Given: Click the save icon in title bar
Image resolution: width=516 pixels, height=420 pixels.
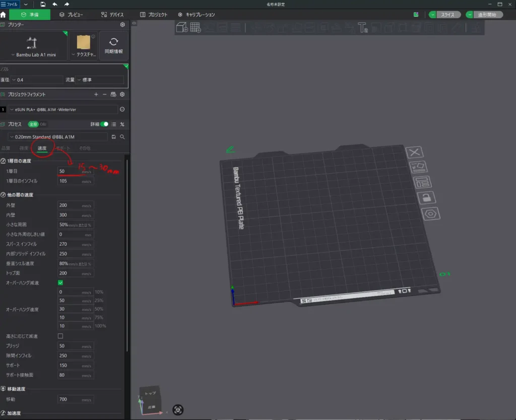Looking at the screenshot, I should click(43, 4).
